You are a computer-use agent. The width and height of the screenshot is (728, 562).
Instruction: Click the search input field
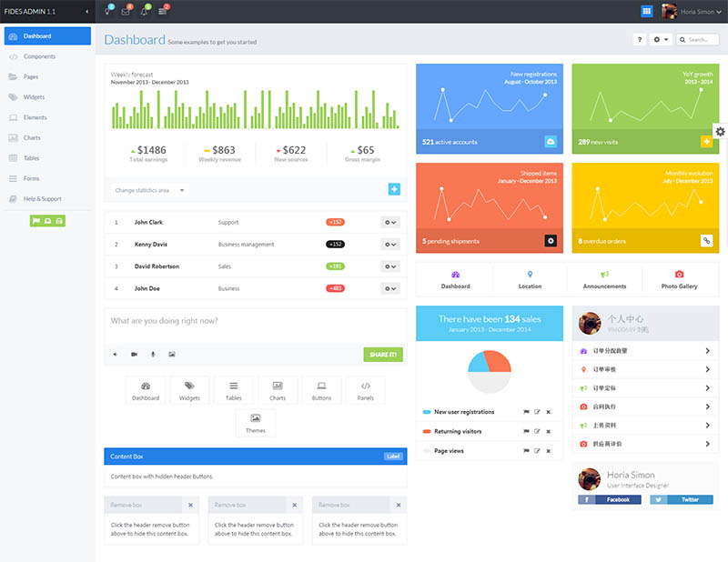coord(701,40)
